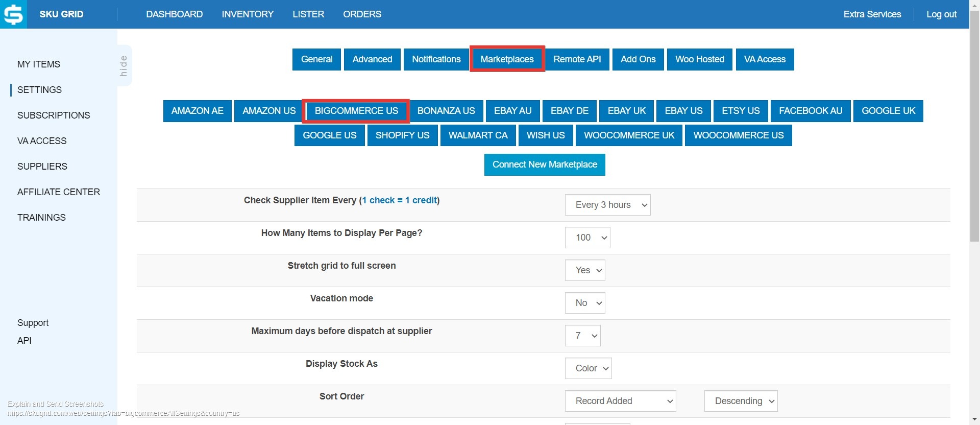Click the '1 check = 1 credit' link
Image resolution: width=980 pixels, height=425 pixels.
tap(400, 200)
